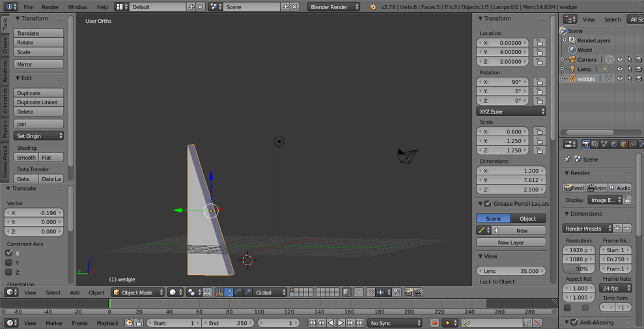Screen dimensions: 644x329
Task: Toggle Camera selectability arrow in outliner
Action: (x=630, y=59)
